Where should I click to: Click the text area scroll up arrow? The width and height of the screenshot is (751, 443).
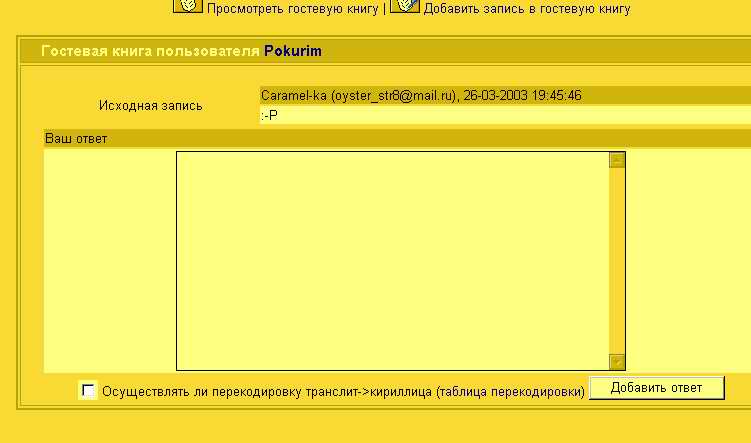tap(617, 160)
